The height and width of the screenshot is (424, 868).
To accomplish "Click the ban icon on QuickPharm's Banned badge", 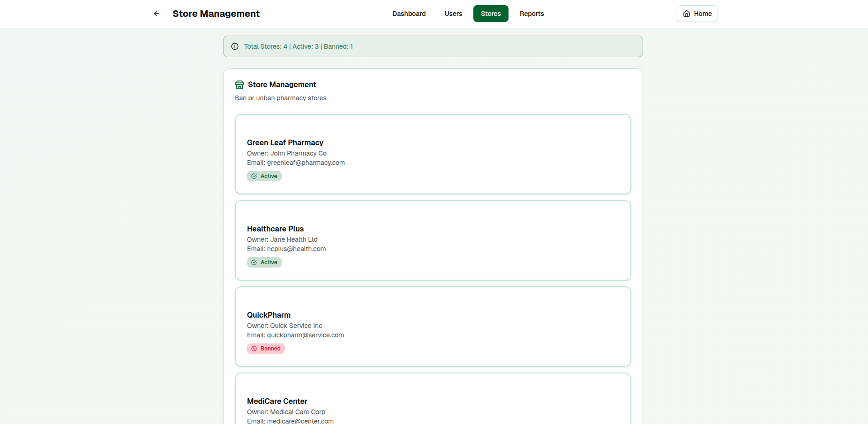I will point(254,348).
